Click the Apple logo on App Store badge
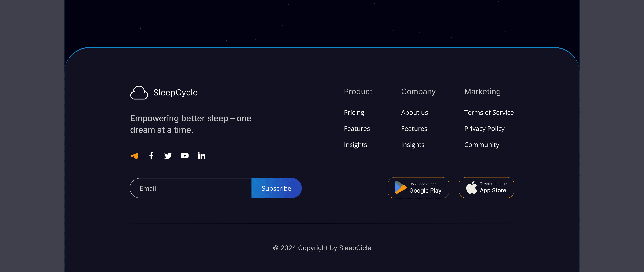Screen dimensions: 644x272 click(x=472, y=187)
